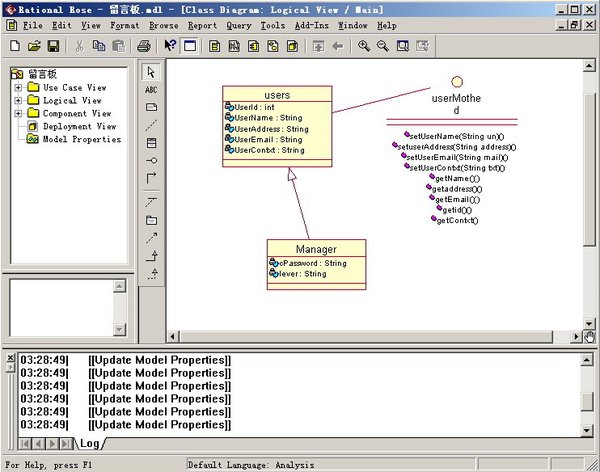Toggle the View Documentation window icon
The image size is (600, 472).
[190, 46]
